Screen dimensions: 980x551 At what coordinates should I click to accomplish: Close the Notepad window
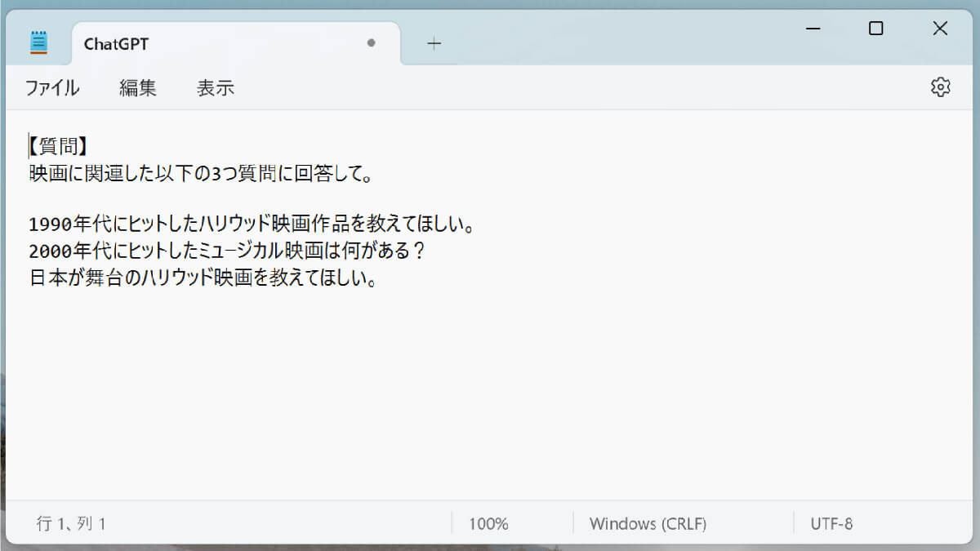940,29
